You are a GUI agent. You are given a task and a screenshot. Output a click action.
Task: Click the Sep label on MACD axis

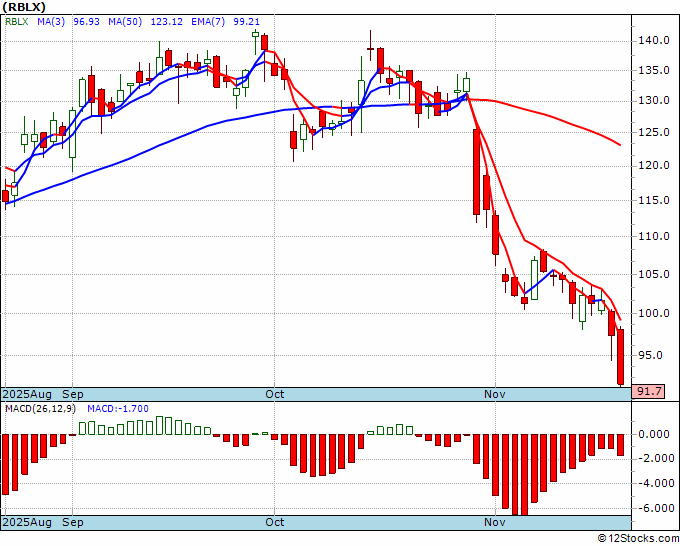pyautogui.click(x=73, y=522)
